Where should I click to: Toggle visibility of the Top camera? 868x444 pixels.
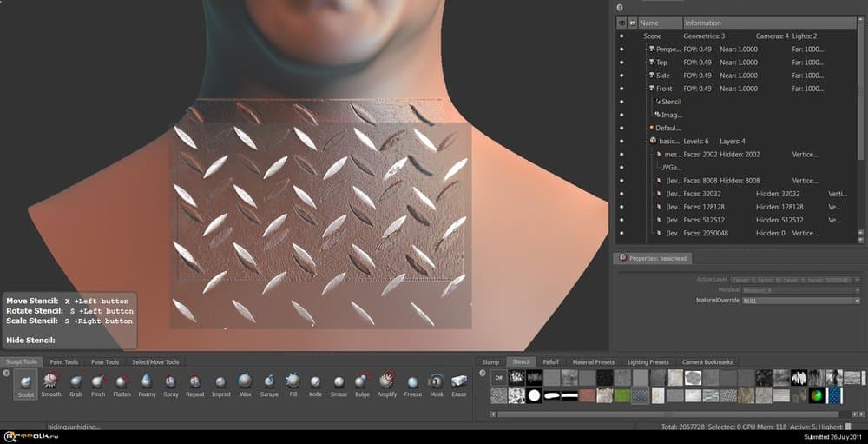point(621,63)
